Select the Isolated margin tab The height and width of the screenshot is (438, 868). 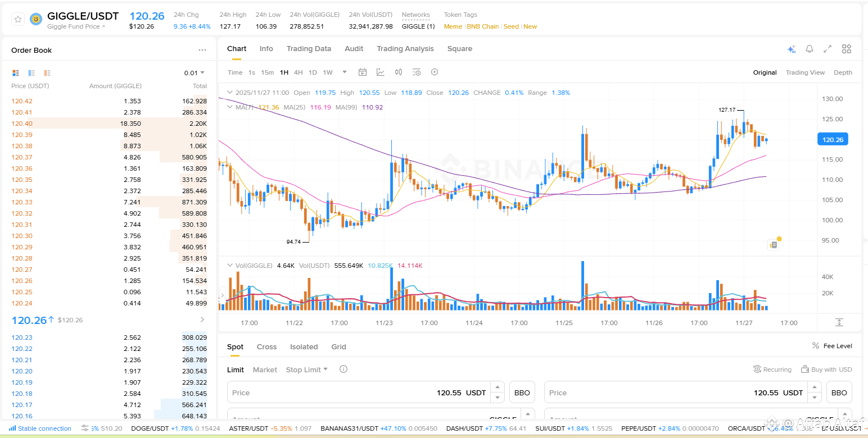pyautogui.click(x=304, y=346)
